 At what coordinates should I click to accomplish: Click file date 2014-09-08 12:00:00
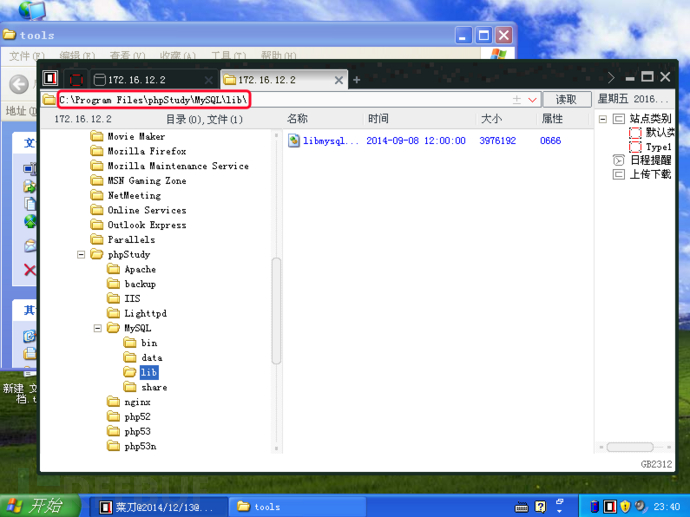pyautogui.click(x=416, y=141)
